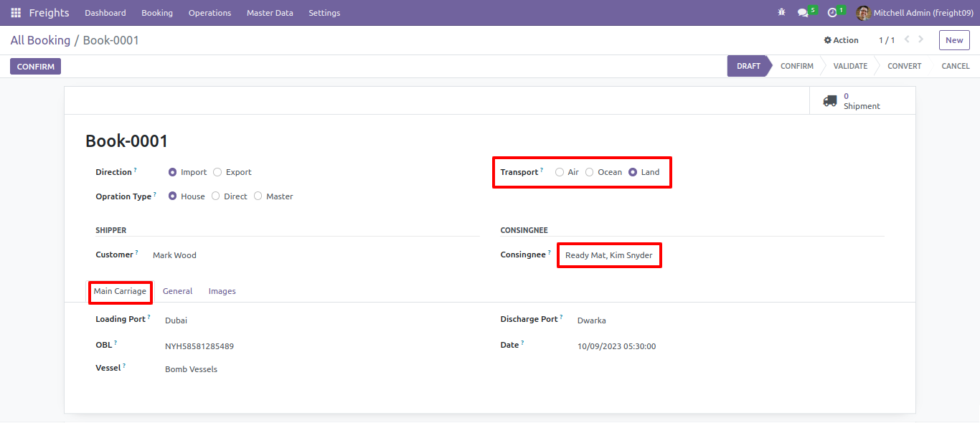Select the Master operation type

click(x=258, y=196)
